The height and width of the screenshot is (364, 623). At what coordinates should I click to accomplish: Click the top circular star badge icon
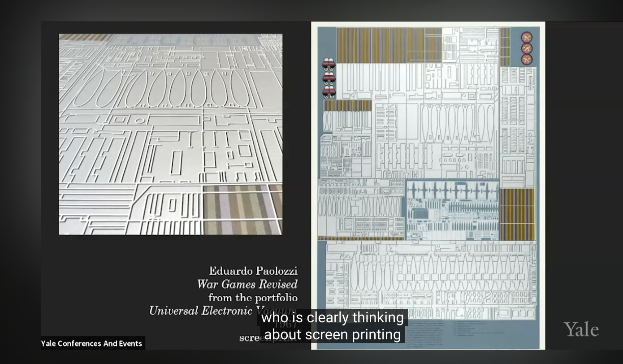click(526, 37)
